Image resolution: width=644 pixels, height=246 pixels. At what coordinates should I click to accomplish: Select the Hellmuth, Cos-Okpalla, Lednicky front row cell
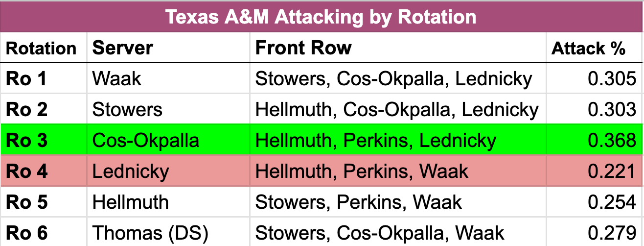(397, 109)
